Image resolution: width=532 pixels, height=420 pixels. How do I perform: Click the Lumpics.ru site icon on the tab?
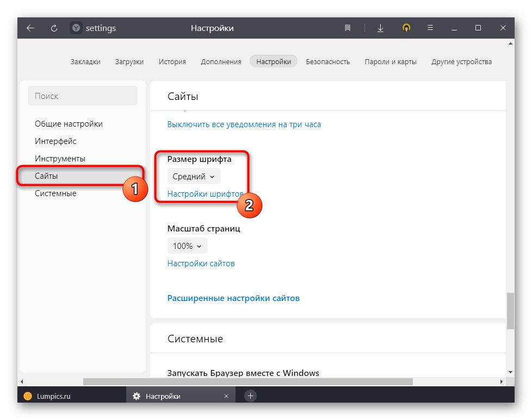27,396
